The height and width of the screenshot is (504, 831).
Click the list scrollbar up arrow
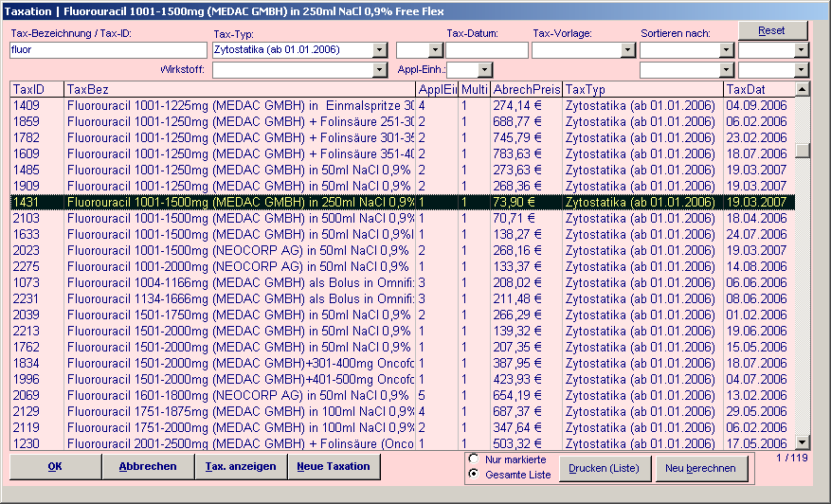click(x=803, y=89)
